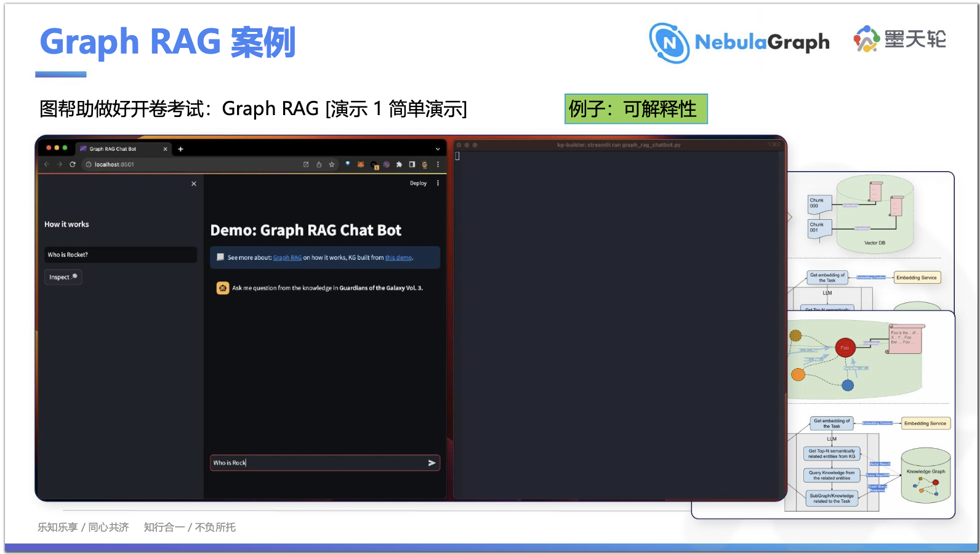Click the red 'Foo' node in diagram

845,348
